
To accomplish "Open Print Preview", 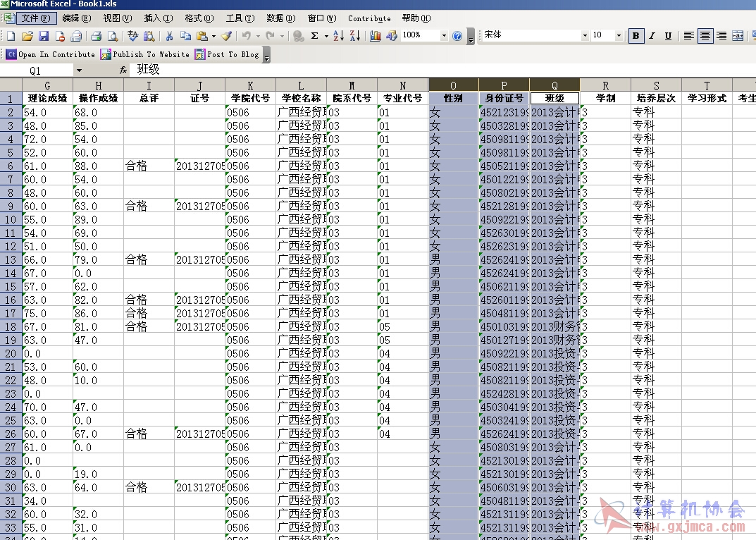I will [112, 36].
